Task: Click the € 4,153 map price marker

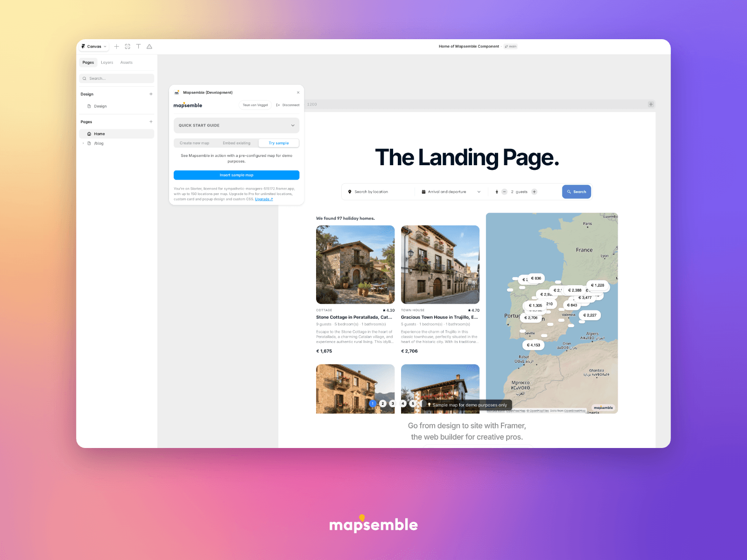Action: (534, 345)
